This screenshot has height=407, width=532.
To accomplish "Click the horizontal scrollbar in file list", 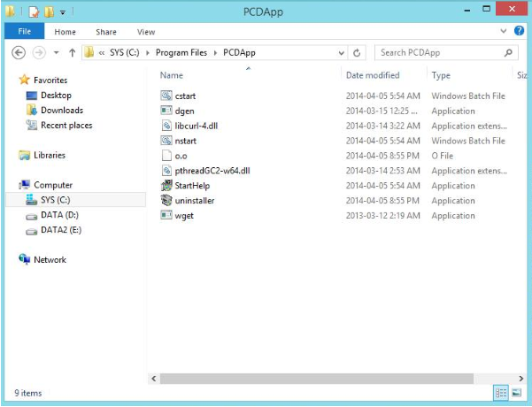I will 328,378.
